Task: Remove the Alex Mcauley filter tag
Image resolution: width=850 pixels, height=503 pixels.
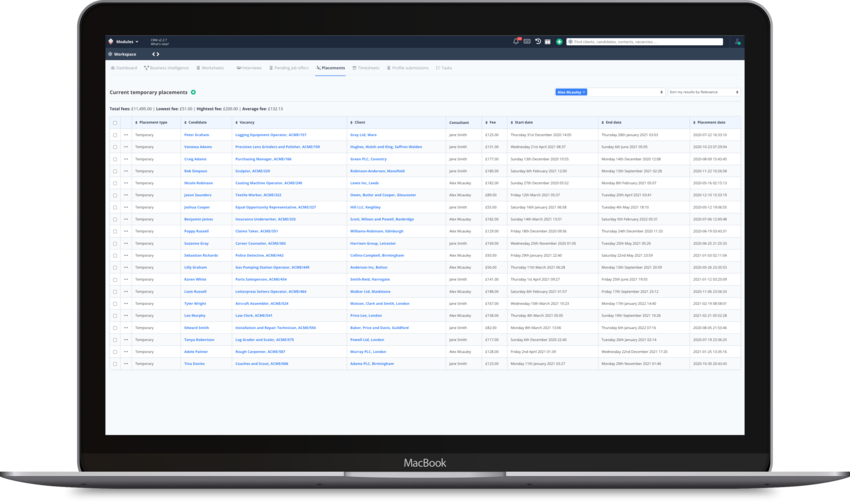Action: point(584,92)
